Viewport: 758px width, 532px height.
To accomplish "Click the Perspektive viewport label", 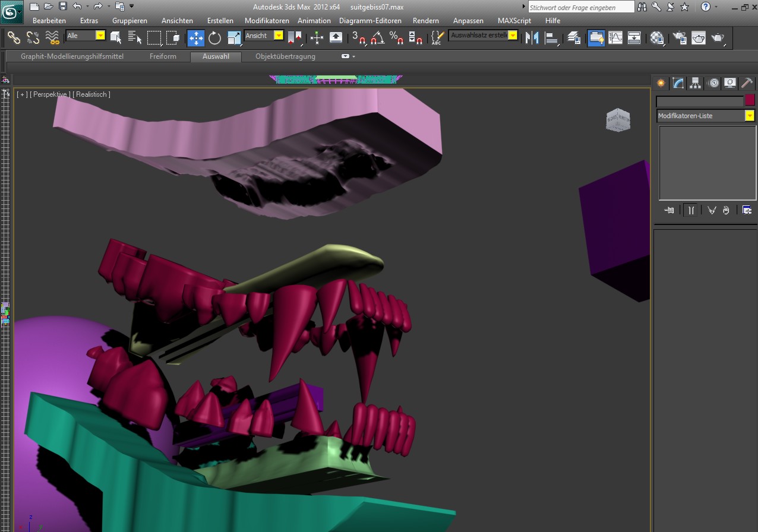I will 50,94.
